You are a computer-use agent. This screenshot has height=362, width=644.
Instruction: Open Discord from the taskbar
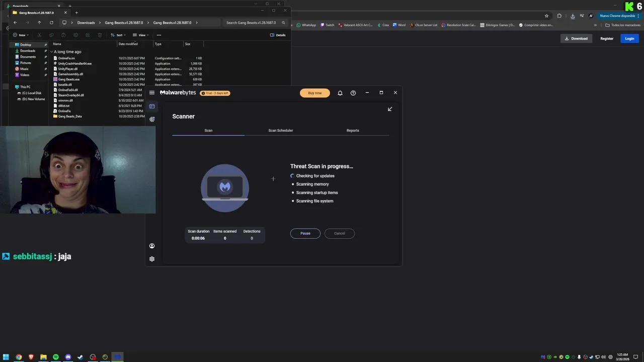(68, 357)
